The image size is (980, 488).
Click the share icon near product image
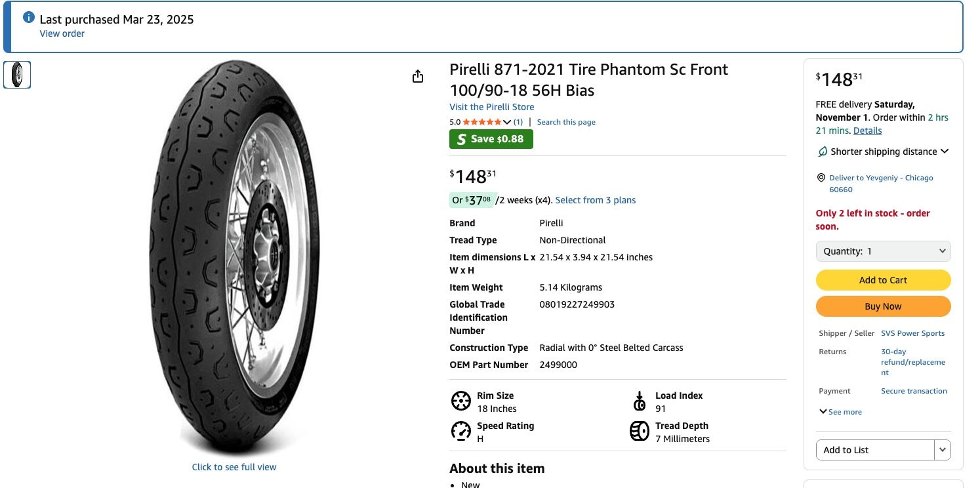click(418, 77)
